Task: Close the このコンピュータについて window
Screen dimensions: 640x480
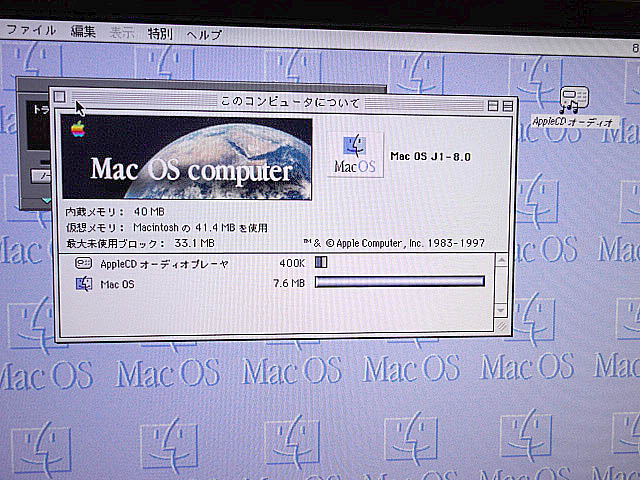Action: (60, 97)
